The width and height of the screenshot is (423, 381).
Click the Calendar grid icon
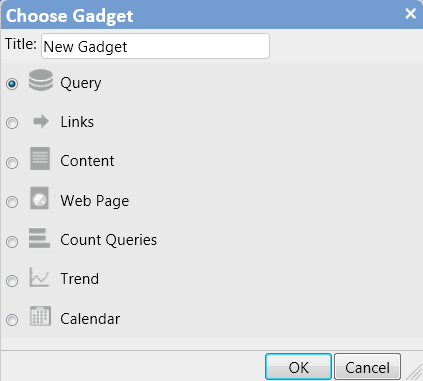pos(40,316)
